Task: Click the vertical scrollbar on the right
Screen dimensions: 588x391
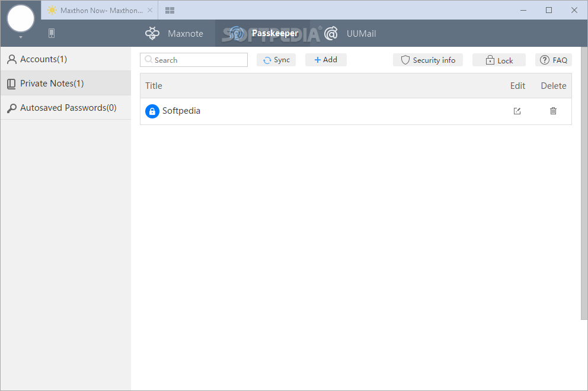Action: 584,183
